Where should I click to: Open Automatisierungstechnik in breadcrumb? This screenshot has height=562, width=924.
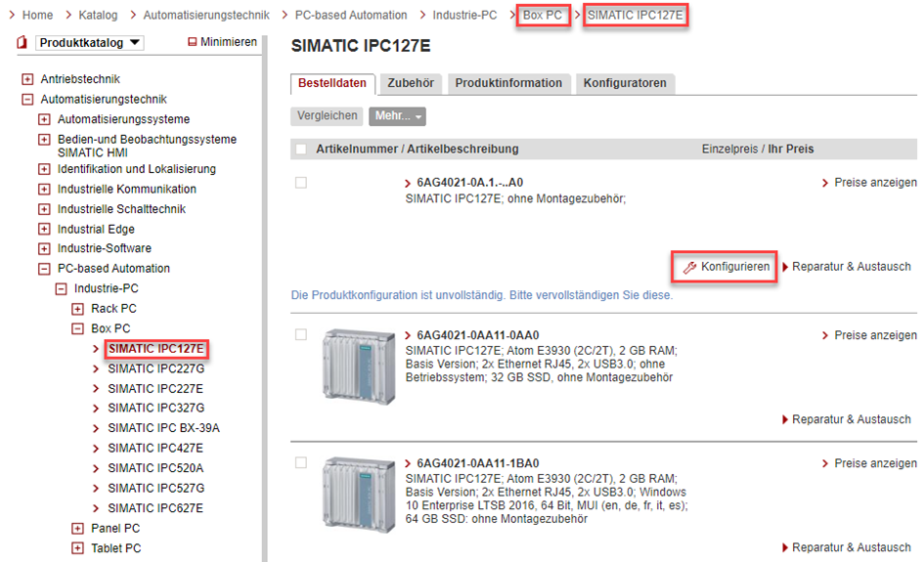[x=206, y=16]
